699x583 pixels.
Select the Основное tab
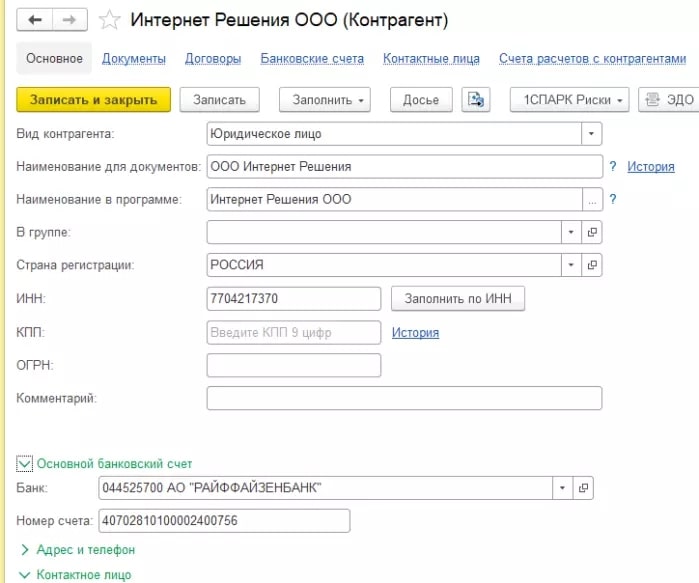[54, 58]
